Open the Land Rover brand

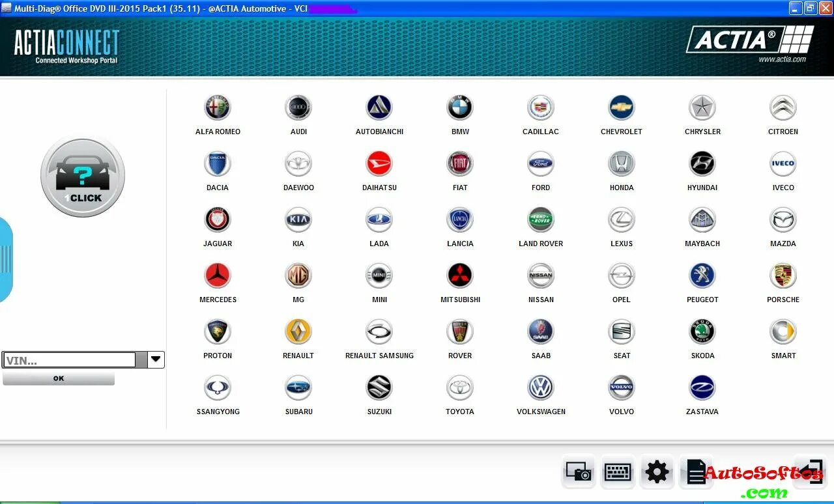(541, 219)
